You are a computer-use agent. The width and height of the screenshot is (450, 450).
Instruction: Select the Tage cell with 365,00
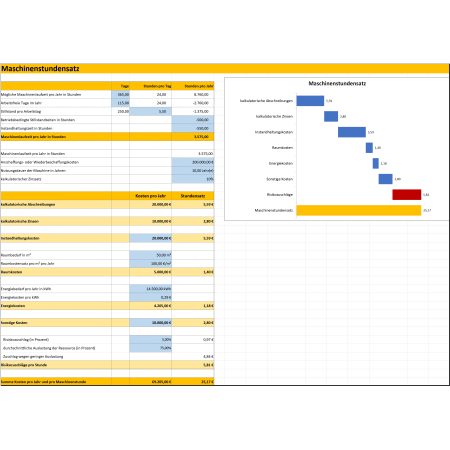coord(120,95)
